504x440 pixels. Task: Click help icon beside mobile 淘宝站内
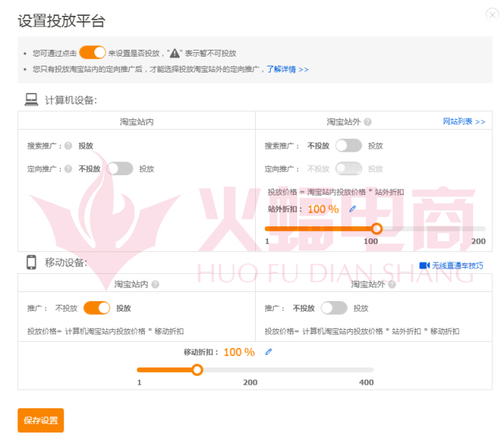155,285
